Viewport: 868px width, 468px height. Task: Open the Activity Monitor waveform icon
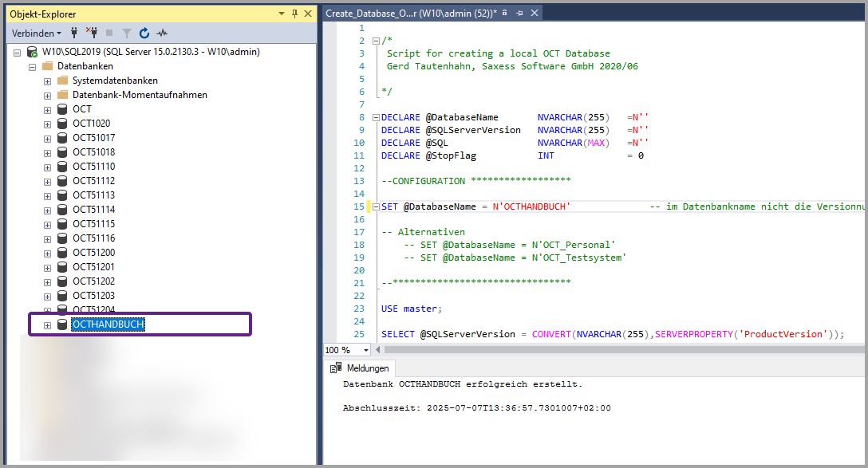pos(162,33)
